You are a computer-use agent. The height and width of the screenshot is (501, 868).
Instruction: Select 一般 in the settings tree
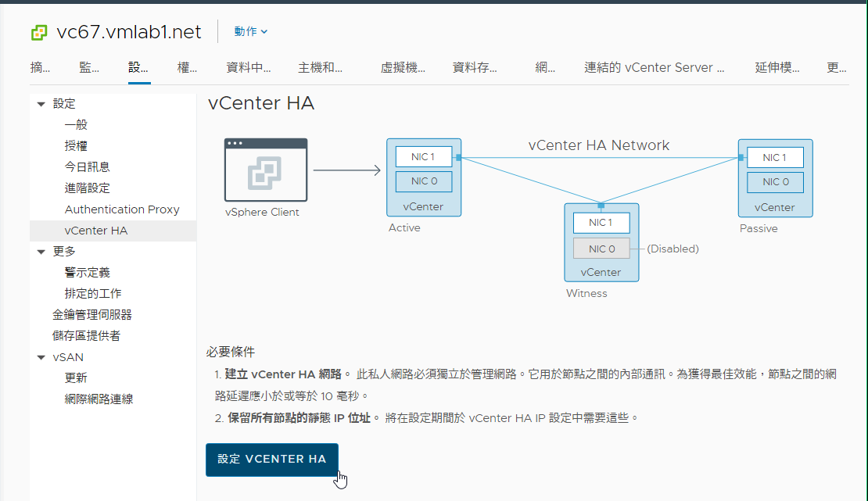tap(76, 125)
